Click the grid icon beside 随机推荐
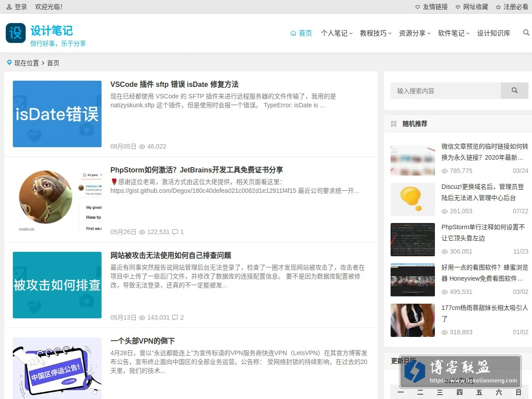 (394, 124)
